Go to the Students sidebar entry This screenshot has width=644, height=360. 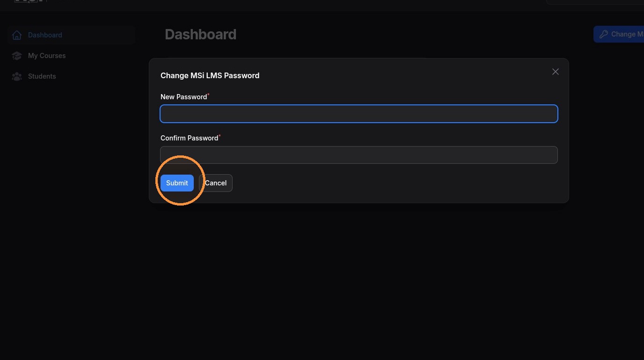72,76
